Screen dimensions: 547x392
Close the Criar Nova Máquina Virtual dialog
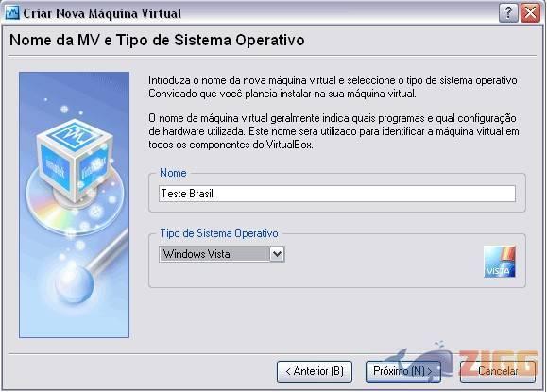[530, 13]
